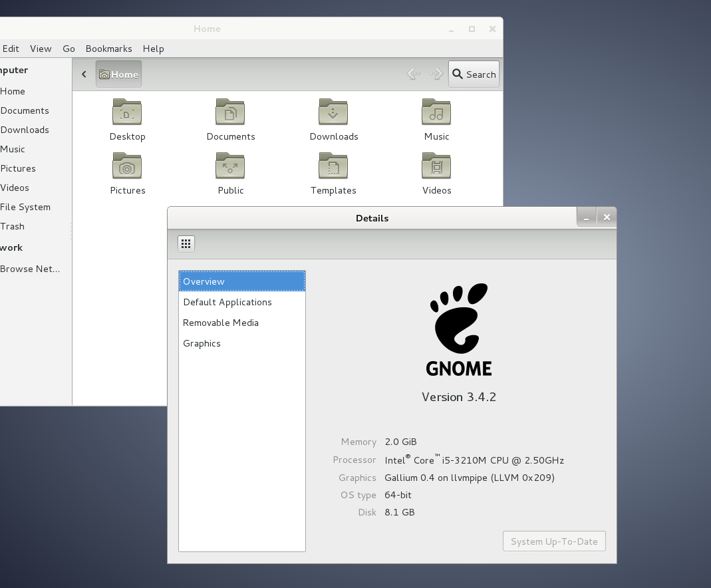Open the Downloads folder icon in file view

point(333,112)
